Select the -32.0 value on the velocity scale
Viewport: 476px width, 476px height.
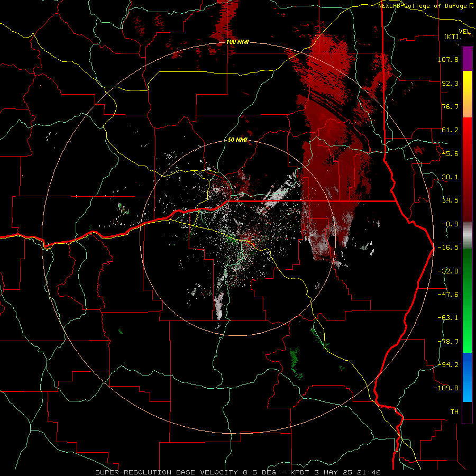coord(448,271)
